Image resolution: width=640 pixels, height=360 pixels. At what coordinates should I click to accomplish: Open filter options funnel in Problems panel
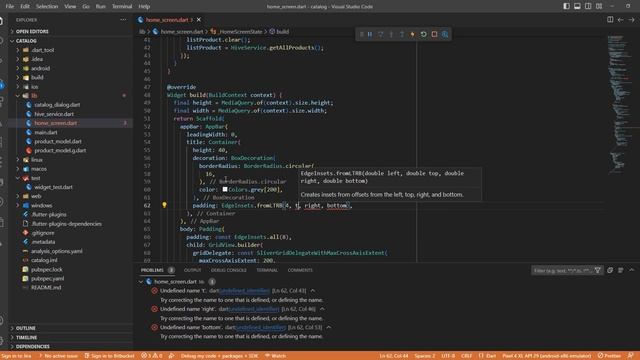[598, 270]
